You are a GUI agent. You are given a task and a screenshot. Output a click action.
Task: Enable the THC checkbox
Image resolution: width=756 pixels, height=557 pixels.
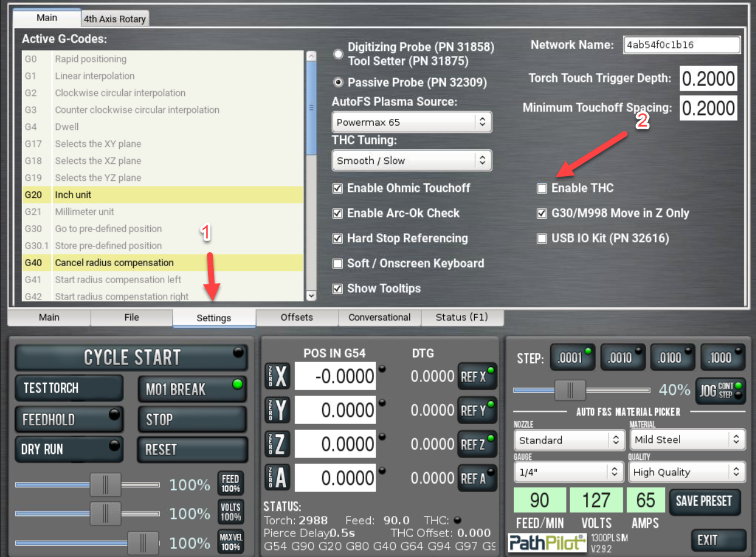[x=542, y=188]
